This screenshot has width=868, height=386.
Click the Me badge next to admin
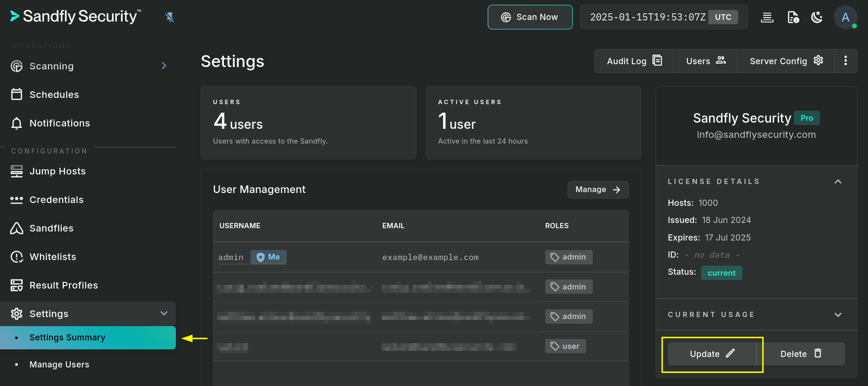[268, 257]
